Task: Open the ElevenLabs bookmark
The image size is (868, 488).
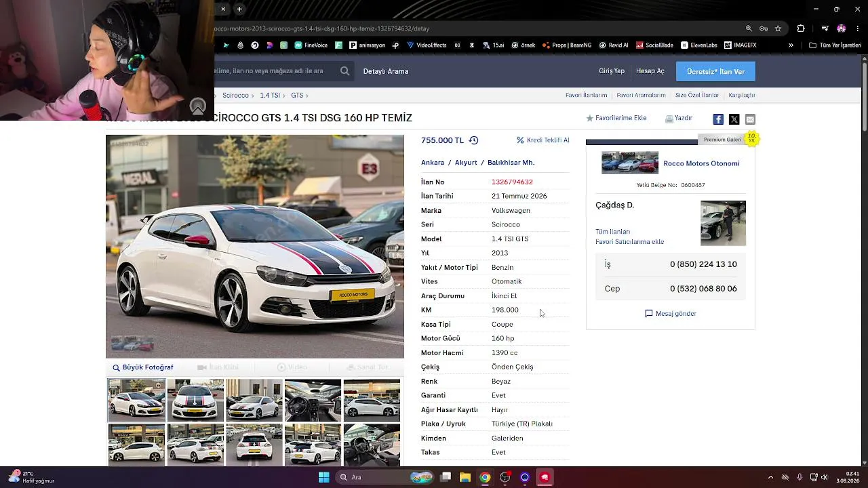Action: [x=699, y=45]
